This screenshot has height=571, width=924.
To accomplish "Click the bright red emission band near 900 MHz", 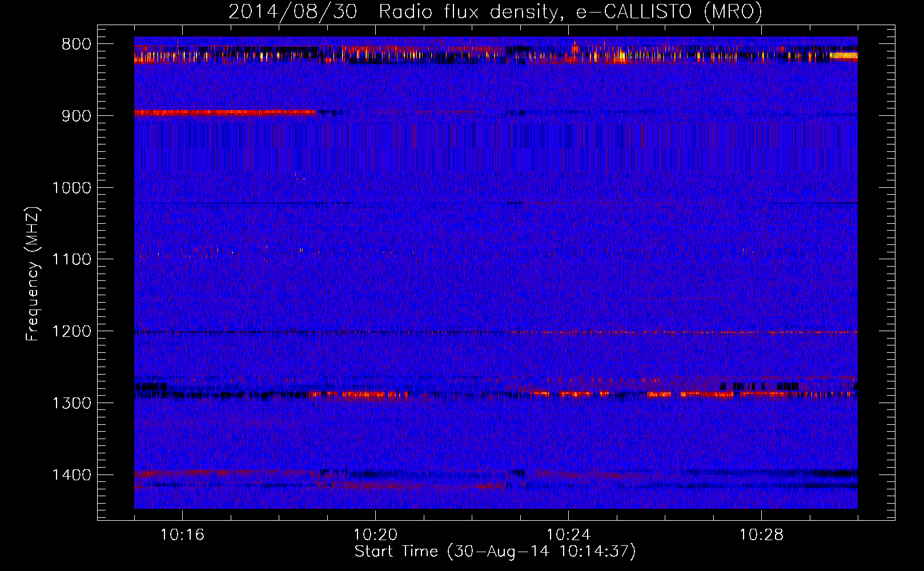I will 224,112.
